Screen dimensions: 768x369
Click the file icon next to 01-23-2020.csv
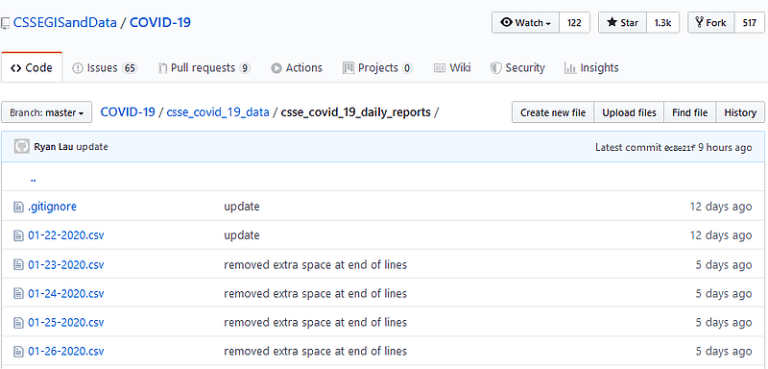(x=18, y=265)
